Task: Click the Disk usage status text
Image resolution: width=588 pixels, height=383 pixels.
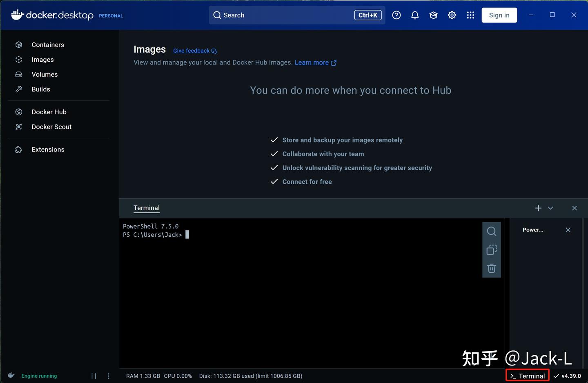Action: click(x=251, y=376)
